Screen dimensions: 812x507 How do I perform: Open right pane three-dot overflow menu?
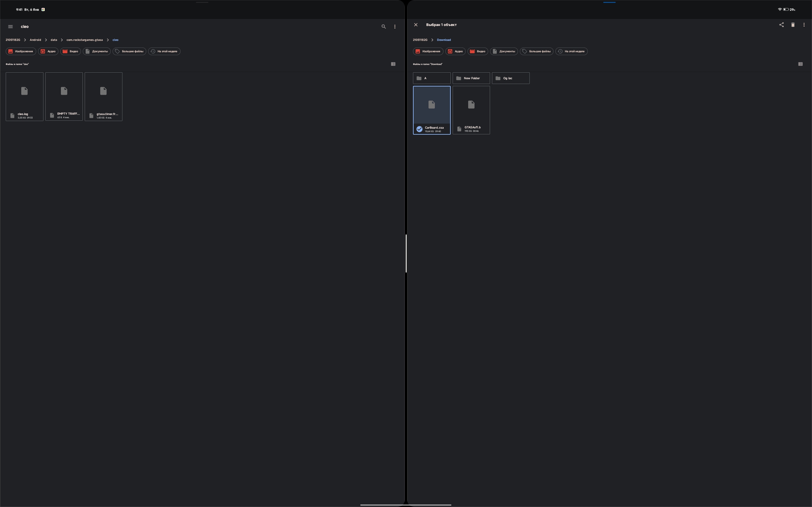pyautogui.click(x=804, y=25)
